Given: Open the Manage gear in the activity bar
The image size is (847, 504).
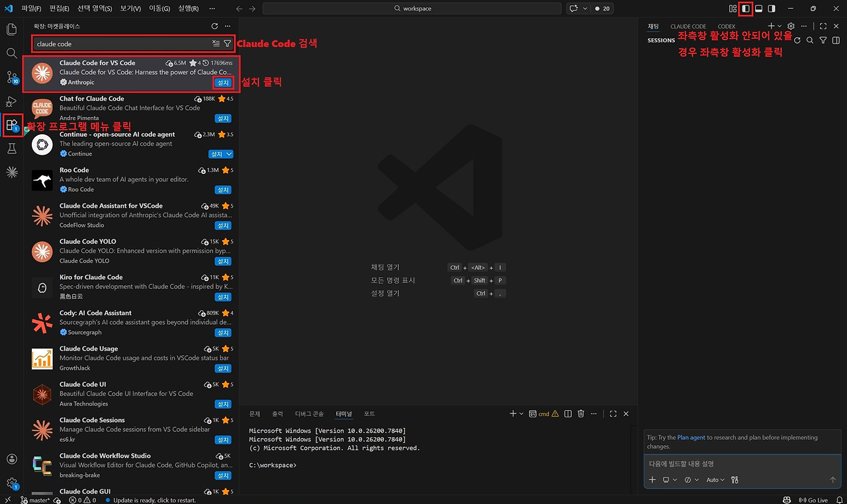Looking at the screenshot, I should pyautogui.click(x=11, y=483).
